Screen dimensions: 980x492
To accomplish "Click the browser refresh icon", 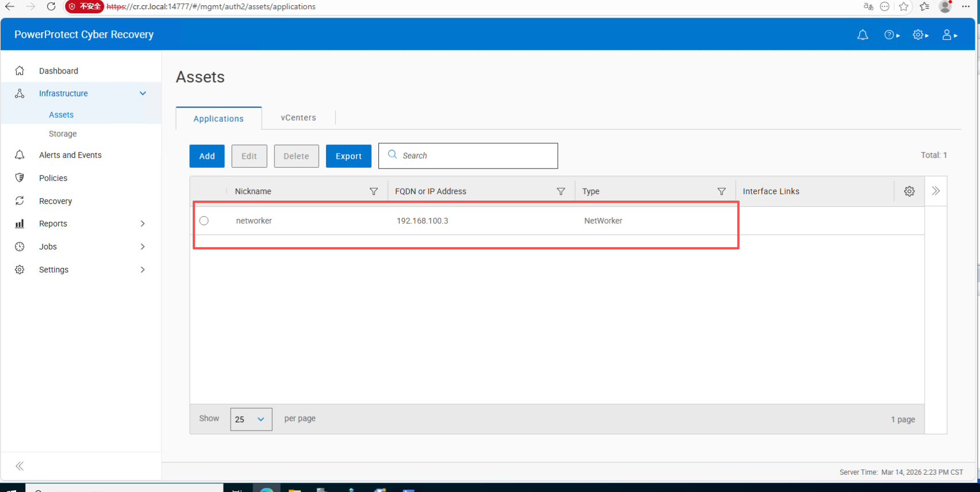I will pyautogui.click(x=51, y=6).
